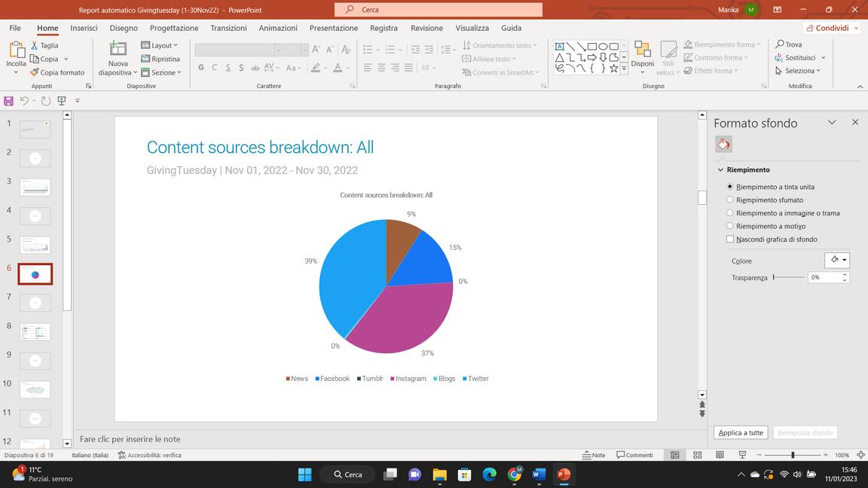868x488 pixels.
Task: Open PowerPoint icon in Windows taskbar
Action: 563,474
